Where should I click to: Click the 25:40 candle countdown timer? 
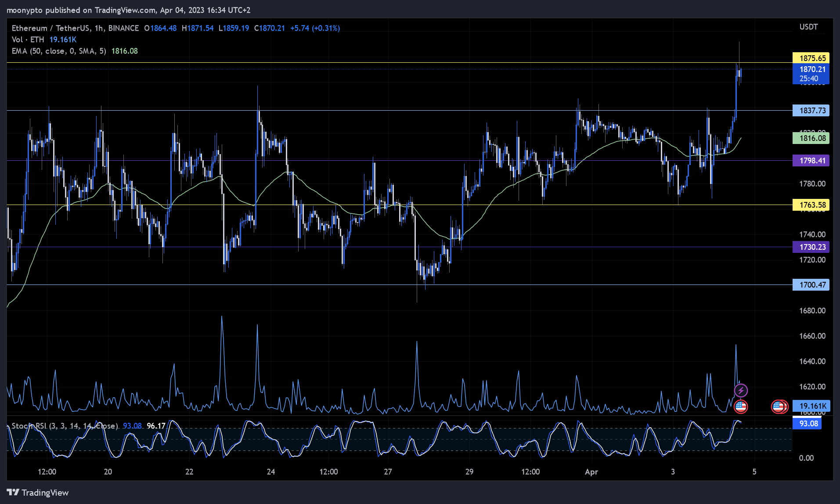click(809, 79)
